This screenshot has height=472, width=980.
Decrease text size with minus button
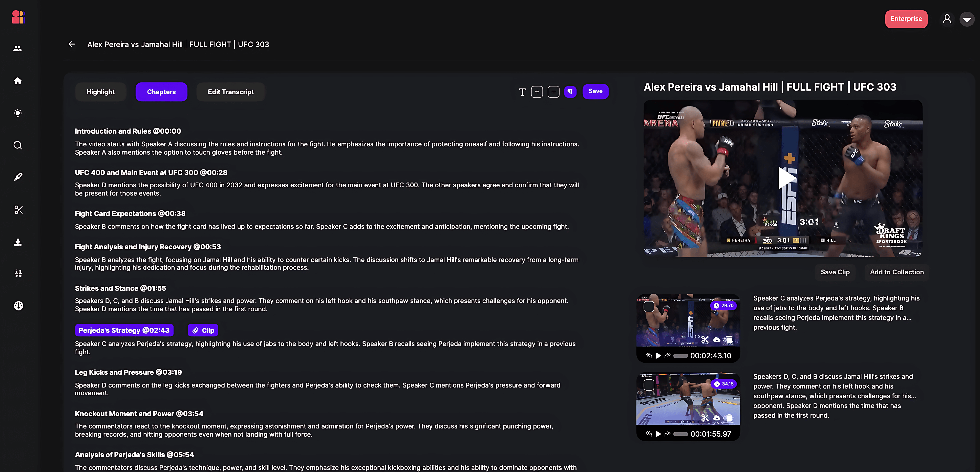pyautogui.click(x=553, y=92)
